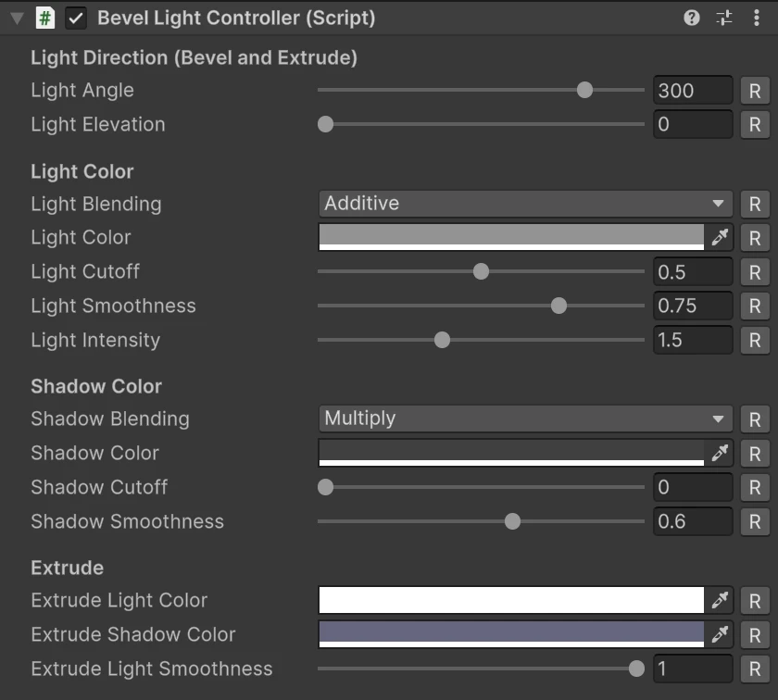Click the Extrude Light Smoothness slider handle
The width and height of the screenshot is (778, 700).
(x=636, y=669)
